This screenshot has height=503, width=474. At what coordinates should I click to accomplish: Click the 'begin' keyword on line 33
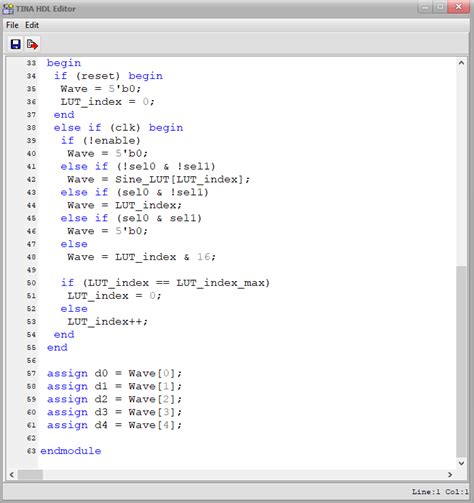[64, 63]
